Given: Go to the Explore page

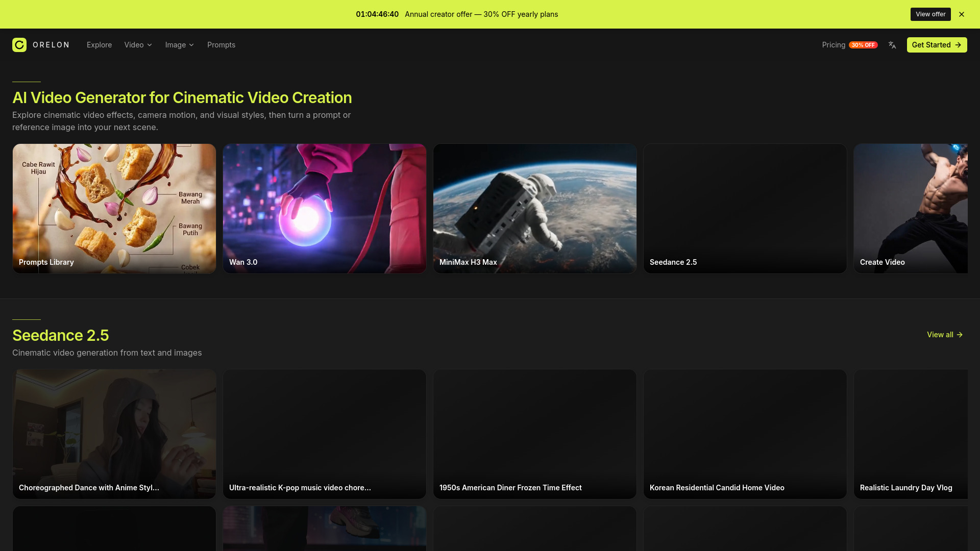Looking at the screenshot, I should (99, 45).
